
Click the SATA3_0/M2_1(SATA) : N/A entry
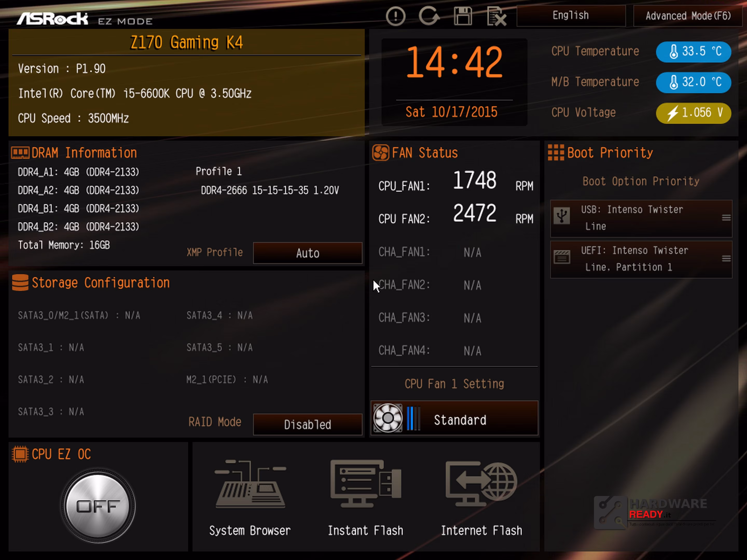pos(79,315)
